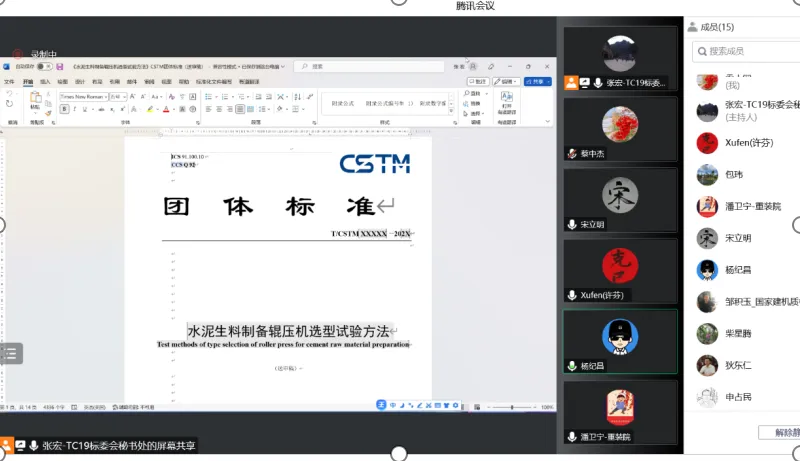Open the File menu tab
Screen dimensions: 800x461
[x=9, y=81]
